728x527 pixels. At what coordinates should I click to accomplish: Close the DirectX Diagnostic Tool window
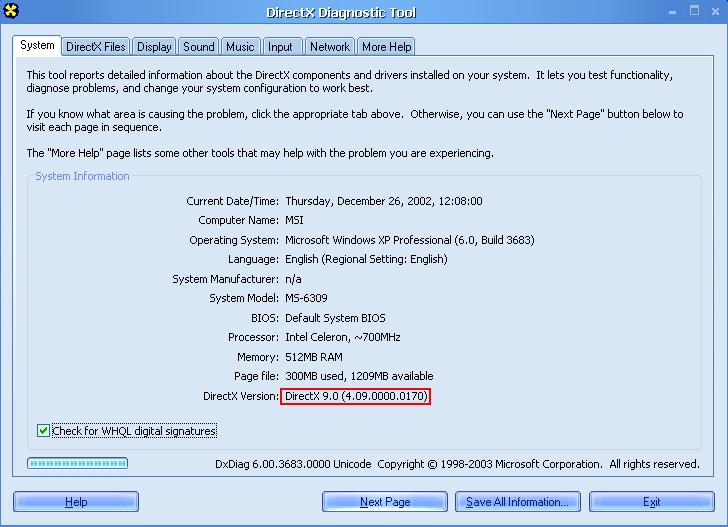pyautogui.click(x=715, y=12)
